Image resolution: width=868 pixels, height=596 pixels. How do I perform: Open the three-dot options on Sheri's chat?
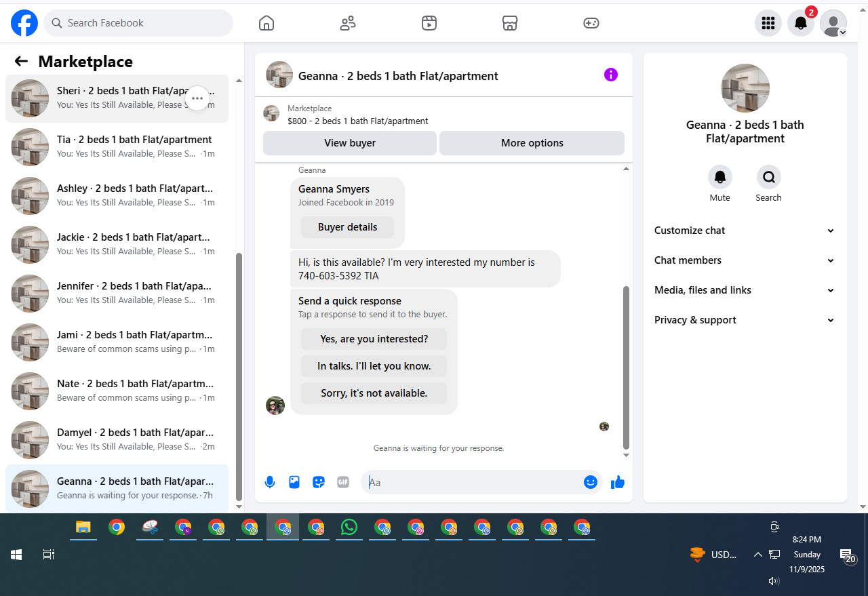pyautogui.click(x=197, y=98)
